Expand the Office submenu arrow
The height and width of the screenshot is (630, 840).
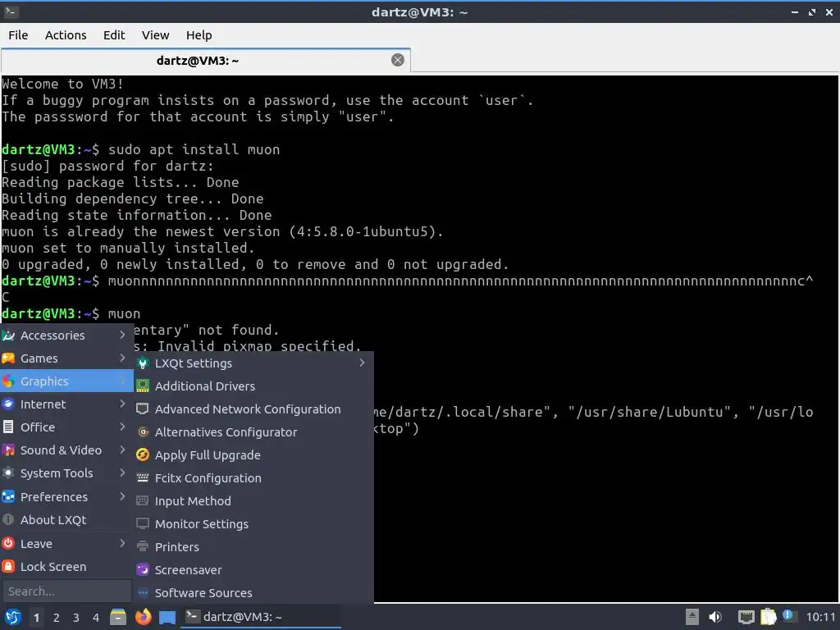(122, 427)
